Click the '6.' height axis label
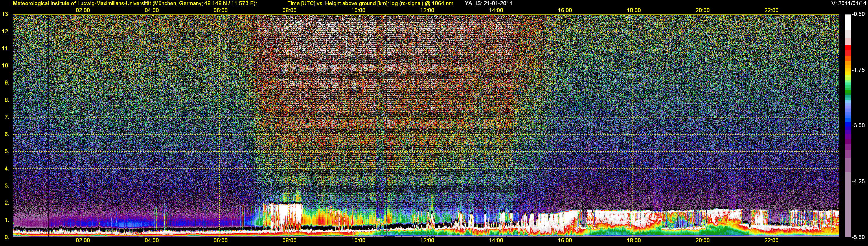The height and width of the screenshot is (246, 868). click(x=7, y=134)
